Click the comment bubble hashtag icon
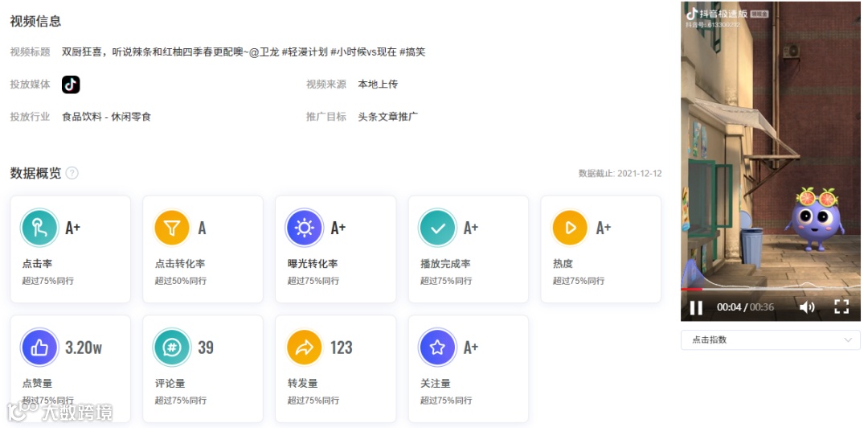Viewport: 868px width, 428px height. click(172, 348)
